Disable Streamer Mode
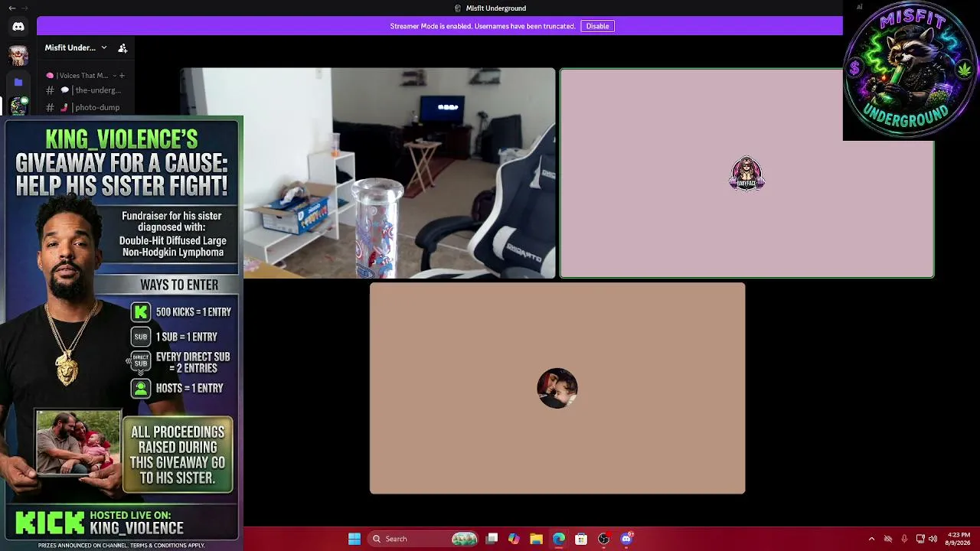The height and width of the screenshot is (551, 980). tap(597, 26)
